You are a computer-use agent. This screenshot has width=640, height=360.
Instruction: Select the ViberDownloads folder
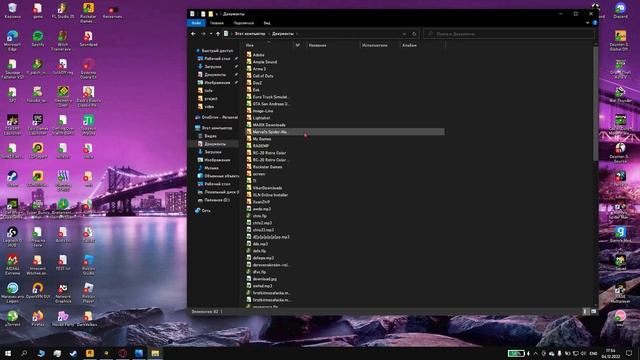pos(264,188)
